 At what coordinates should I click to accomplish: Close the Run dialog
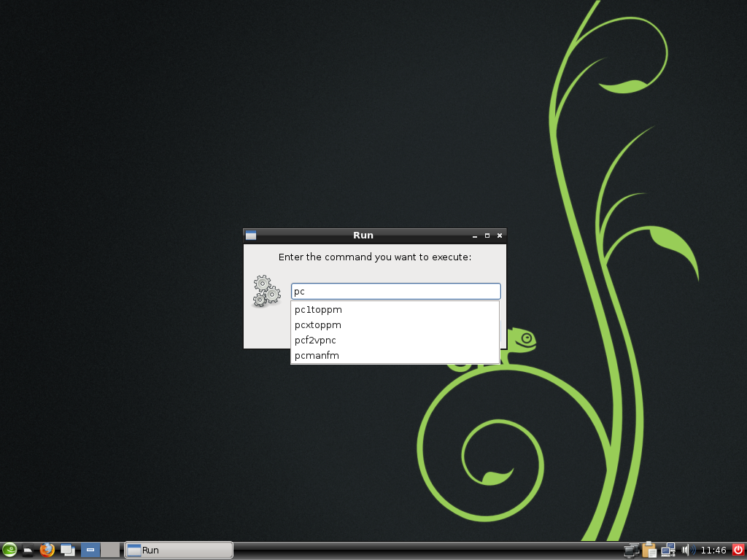(x=500, y=236)
